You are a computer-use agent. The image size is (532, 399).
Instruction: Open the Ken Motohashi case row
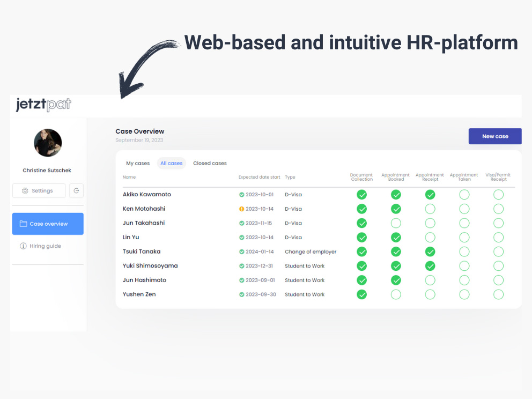coord(319,209)
